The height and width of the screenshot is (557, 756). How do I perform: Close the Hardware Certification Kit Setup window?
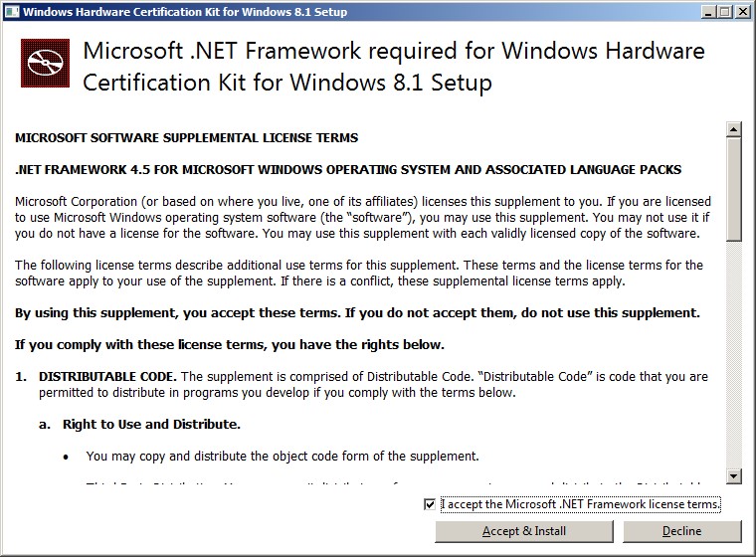(742, 12)
